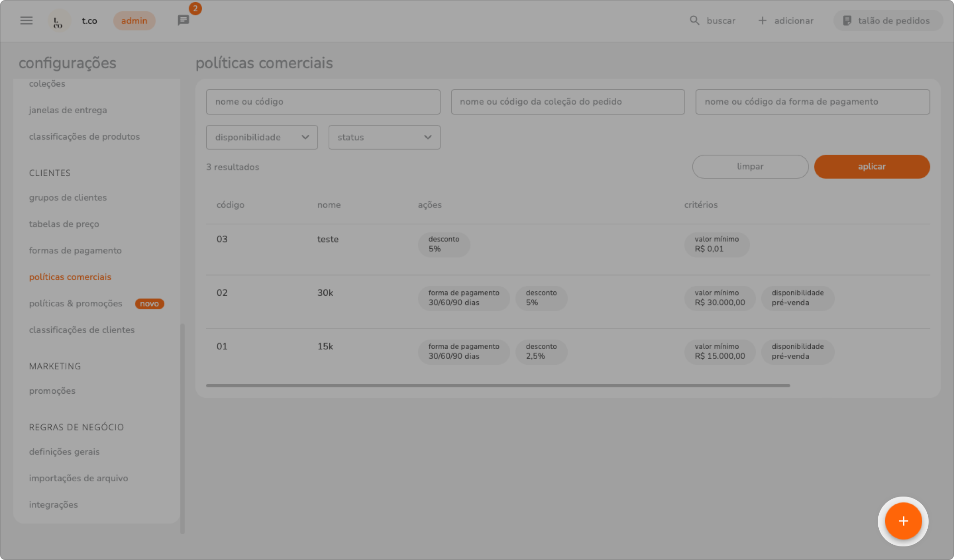Image resolution: width=954 pixels, height=560 pixels.
Task: Click the buscar magnifier icon
Action: (x=694, y=20)
